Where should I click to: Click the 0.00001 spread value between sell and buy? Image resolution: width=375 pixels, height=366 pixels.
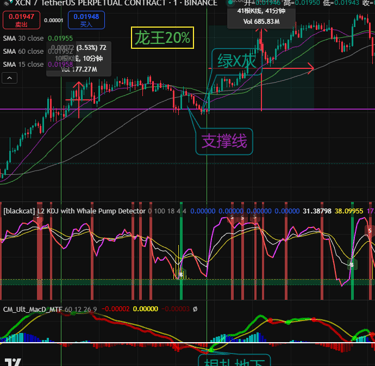coord(54,20)
